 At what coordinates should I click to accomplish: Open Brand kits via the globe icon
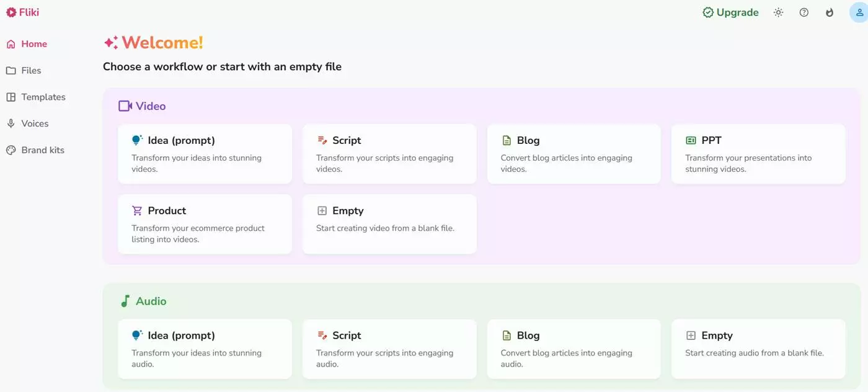[x=10, y=149]
